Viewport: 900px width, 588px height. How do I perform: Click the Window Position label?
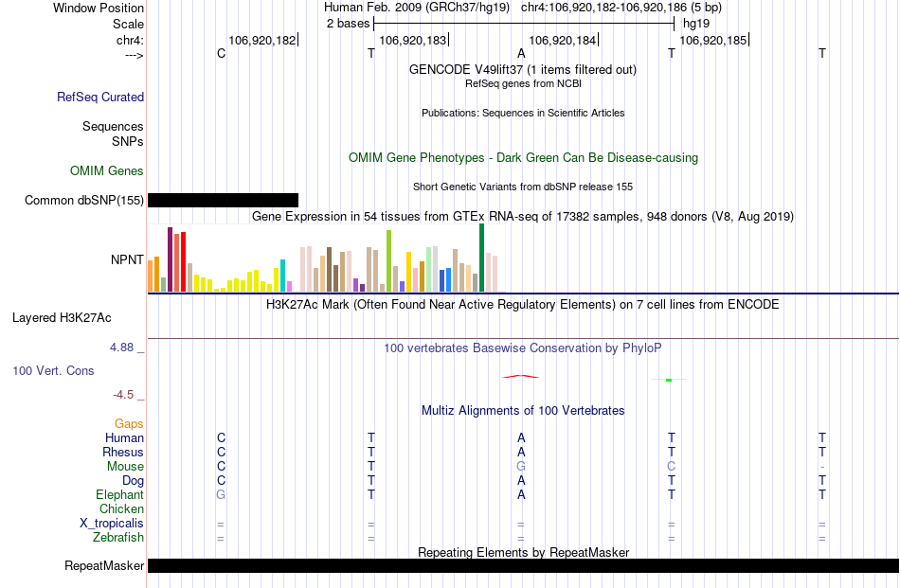click(99, 8)
